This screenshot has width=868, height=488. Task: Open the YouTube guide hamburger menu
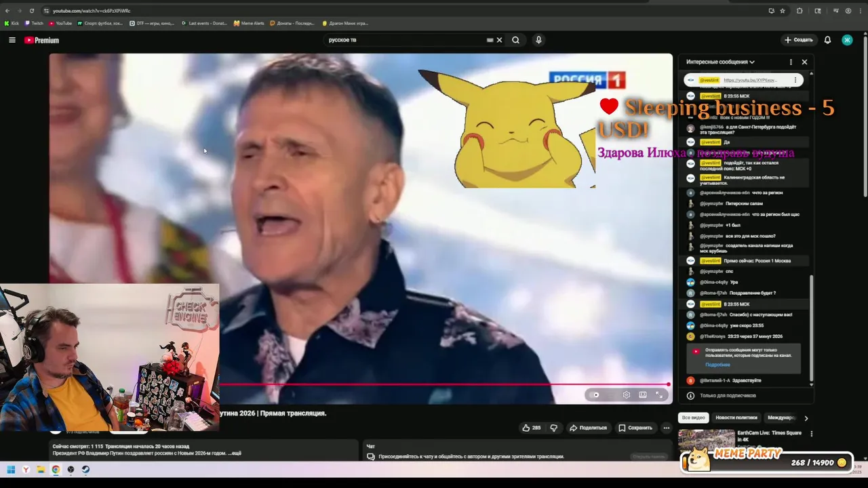pos(12,40)
